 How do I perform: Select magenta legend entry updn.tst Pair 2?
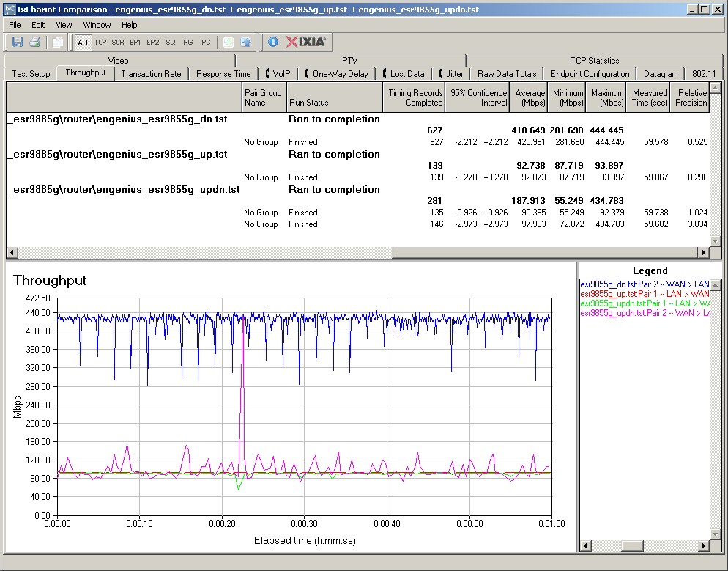tap(645, 313)
